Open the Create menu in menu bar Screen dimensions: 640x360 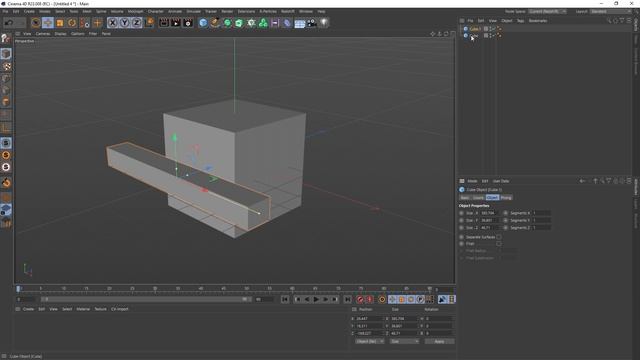click(29, 11)
